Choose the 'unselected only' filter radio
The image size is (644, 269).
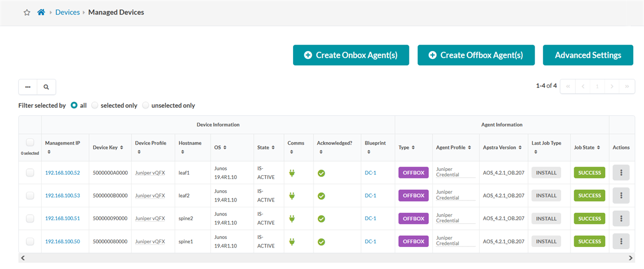145,106
